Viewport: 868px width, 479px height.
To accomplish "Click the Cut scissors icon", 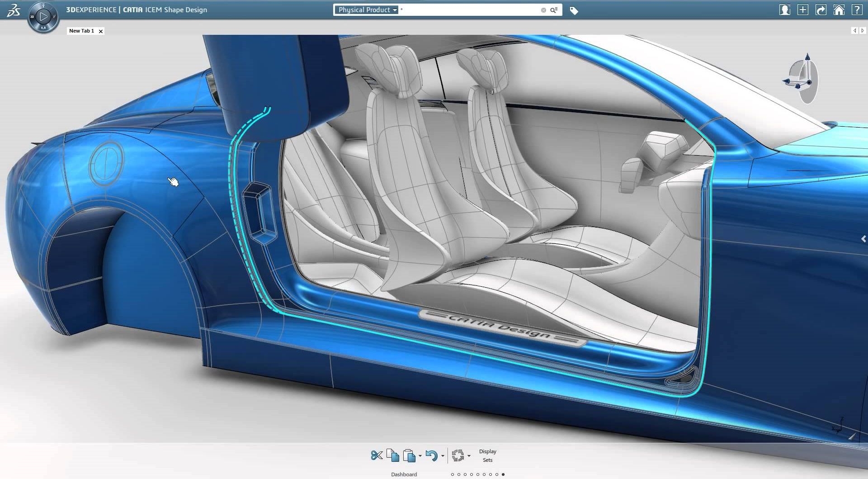I will pyautogui.click(x=376, y=455).
